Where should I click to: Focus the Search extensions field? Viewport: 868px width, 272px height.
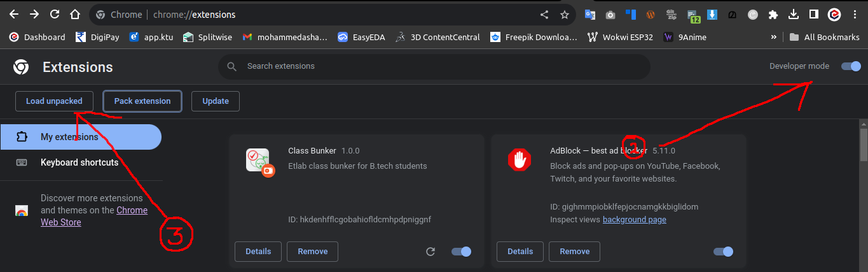[434, 66]
